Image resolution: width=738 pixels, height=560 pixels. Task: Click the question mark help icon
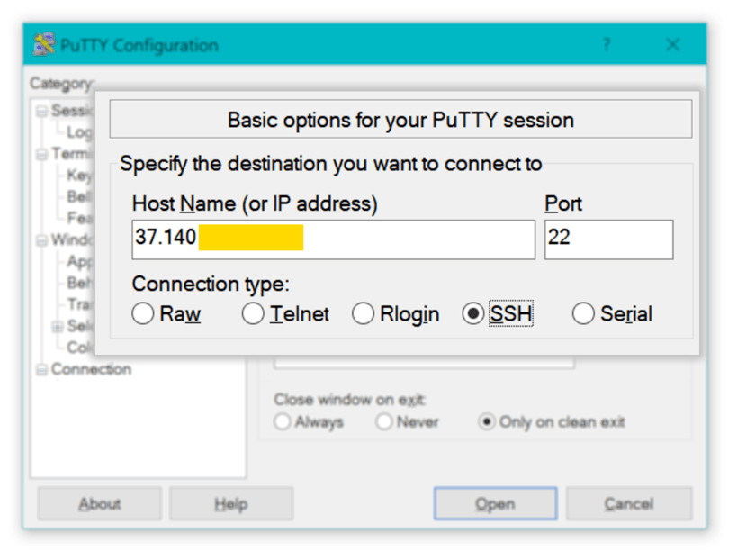[x=607, y=45]
